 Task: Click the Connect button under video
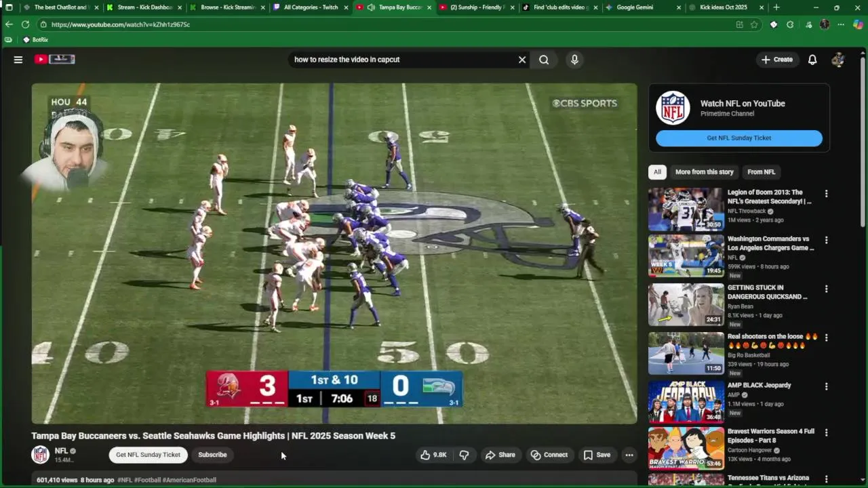[549, 455]
